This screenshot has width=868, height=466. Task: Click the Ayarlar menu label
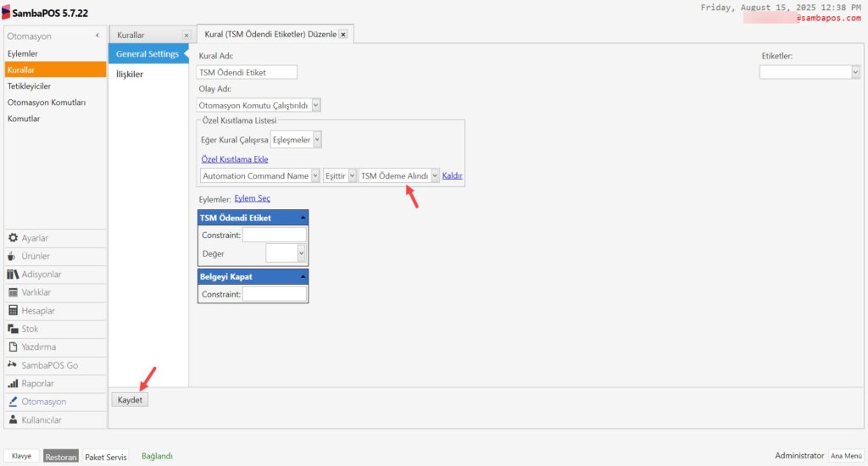pos(35,238)
